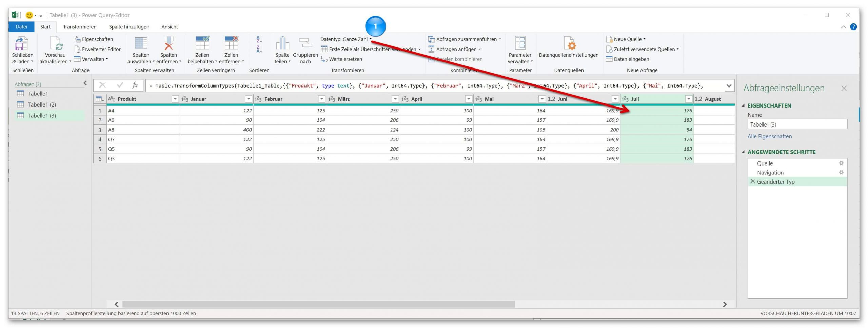Collapse the Abfragen pane
This screenshot has height=328, width=868.
coord(85,83)
